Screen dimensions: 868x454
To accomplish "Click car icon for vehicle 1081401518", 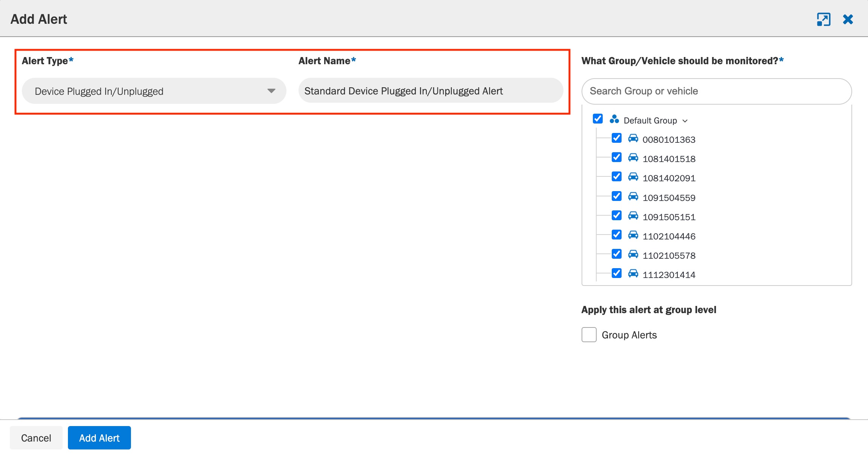I will tap(633, 158).
